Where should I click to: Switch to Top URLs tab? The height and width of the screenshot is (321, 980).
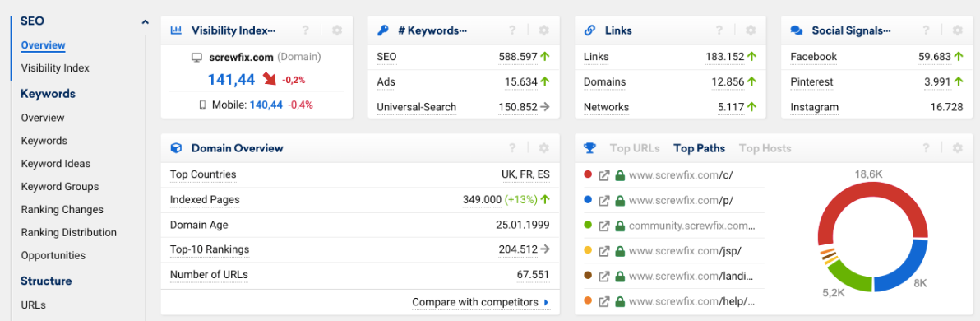(635, 148)
